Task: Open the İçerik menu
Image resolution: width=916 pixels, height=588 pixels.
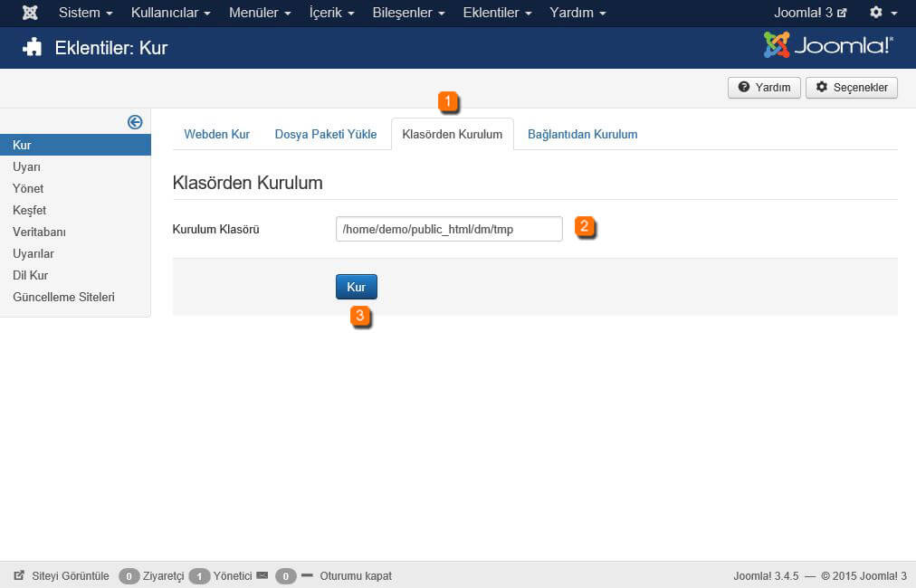Action: [x=331, y=13]
